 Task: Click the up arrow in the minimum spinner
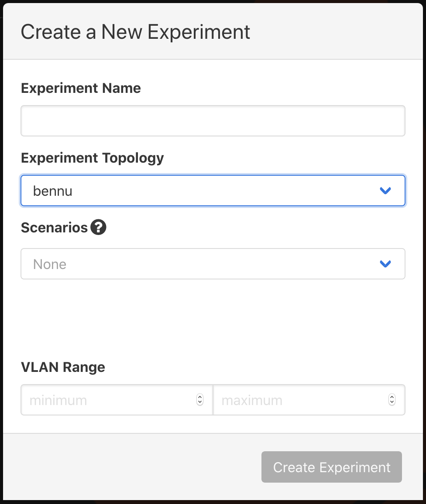tap(200, 397)
